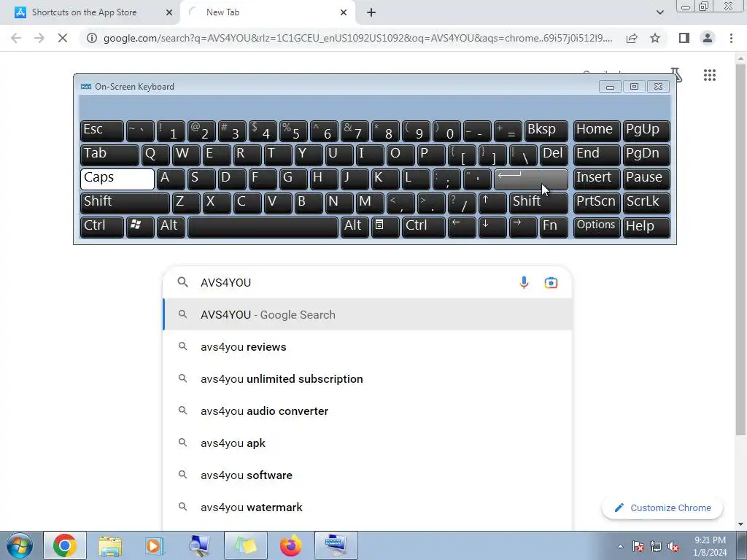Show hidden icons in the system tray

tap(620, 546)
